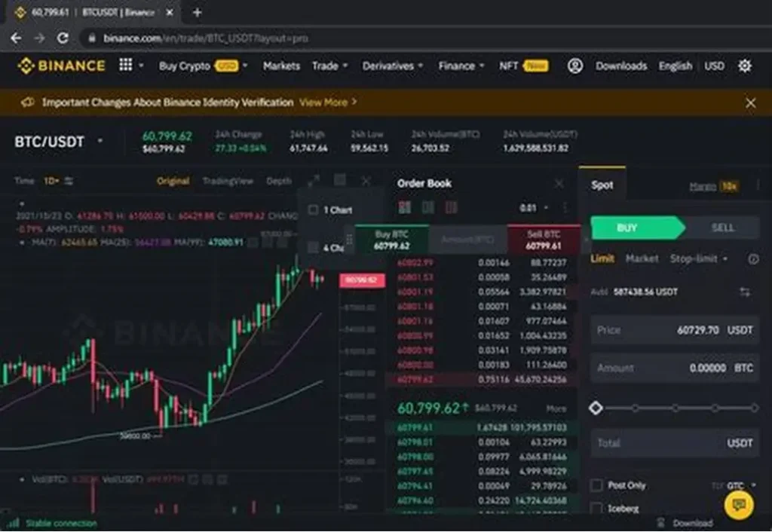Show buy and sell order book view

[405, 207]
